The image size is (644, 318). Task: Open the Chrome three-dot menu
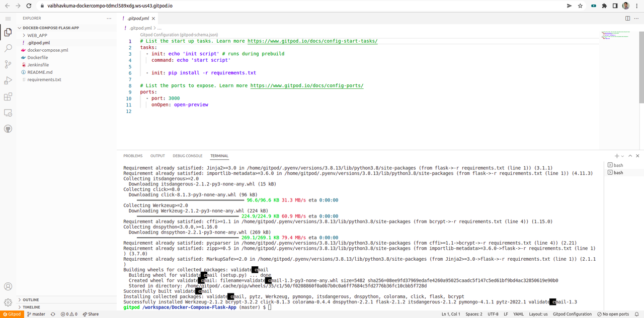coord(637,6)
